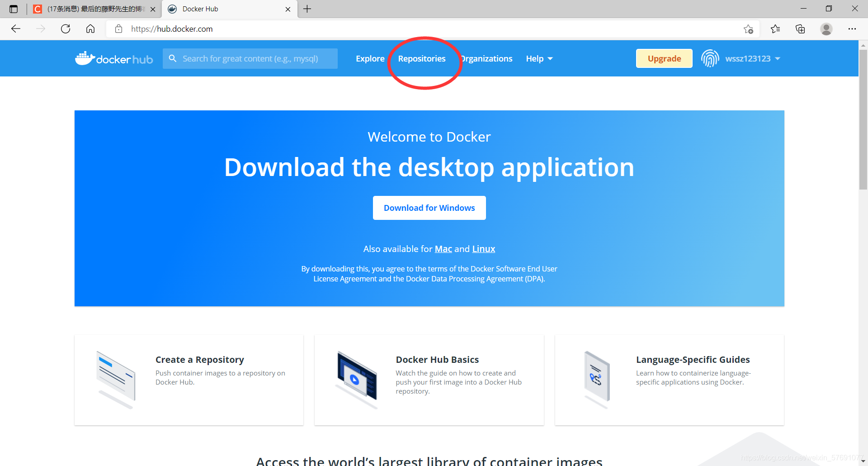Click the Docker Hub Basics video illustration
Screen dimensions: 868x466
[x=357, y=380]
